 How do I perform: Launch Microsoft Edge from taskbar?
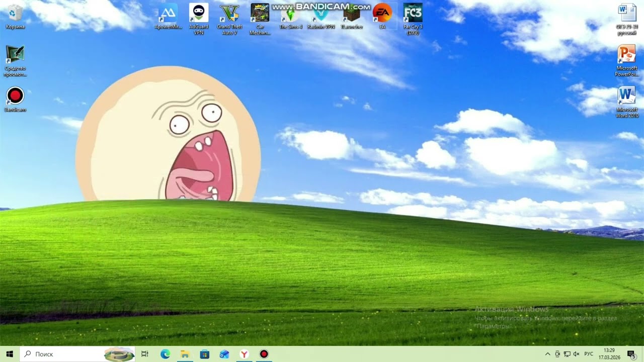[165, 354]
